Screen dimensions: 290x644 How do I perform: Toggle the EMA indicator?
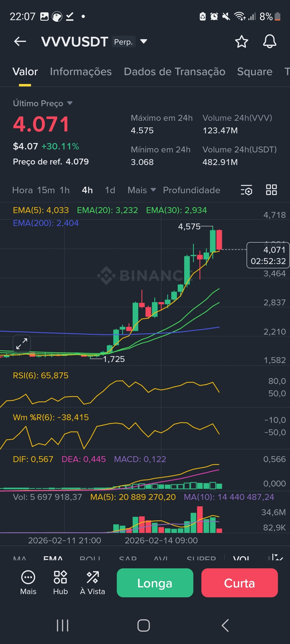click(x=53, y=558)
